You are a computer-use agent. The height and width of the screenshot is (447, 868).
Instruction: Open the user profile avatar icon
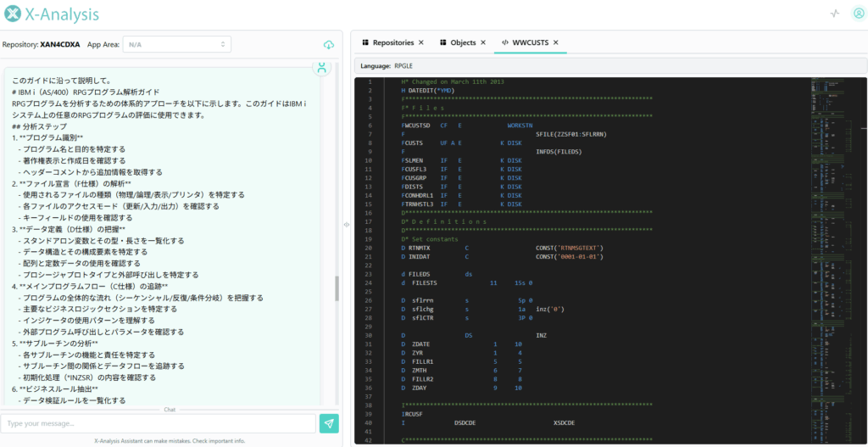coord(859,14)
